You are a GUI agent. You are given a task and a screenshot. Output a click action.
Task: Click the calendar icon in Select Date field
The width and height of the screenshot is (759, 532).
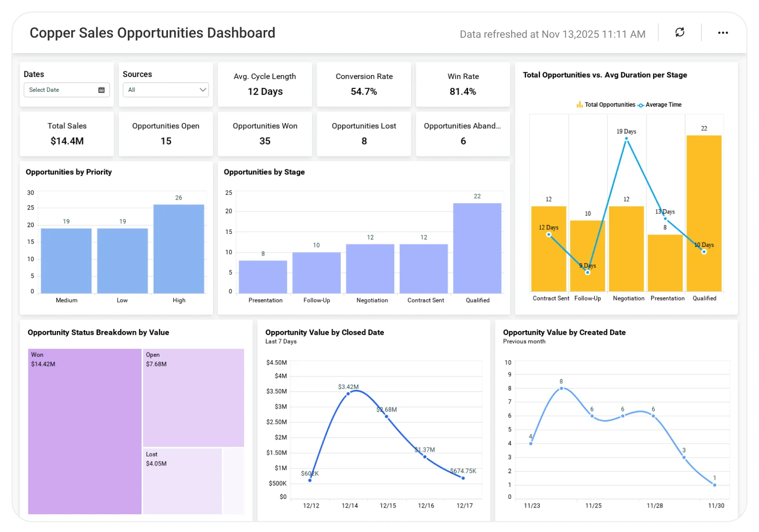coord(101,90)
